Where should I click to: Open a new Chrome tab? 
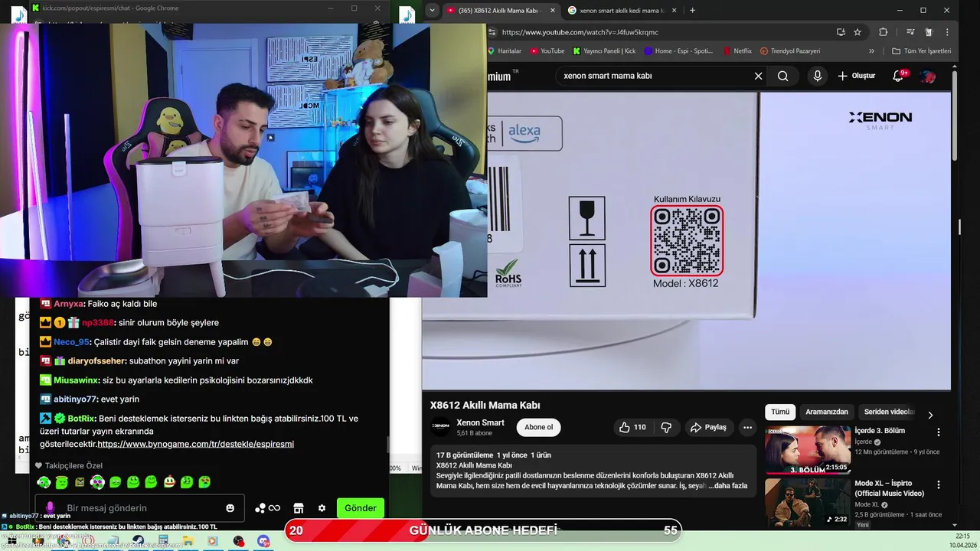pos(692,11)
